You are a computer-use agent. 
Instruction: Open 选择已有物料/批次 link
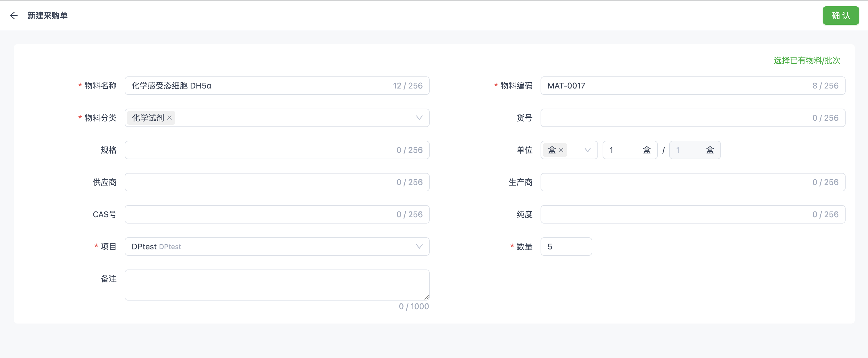click(x=807, y=60)
